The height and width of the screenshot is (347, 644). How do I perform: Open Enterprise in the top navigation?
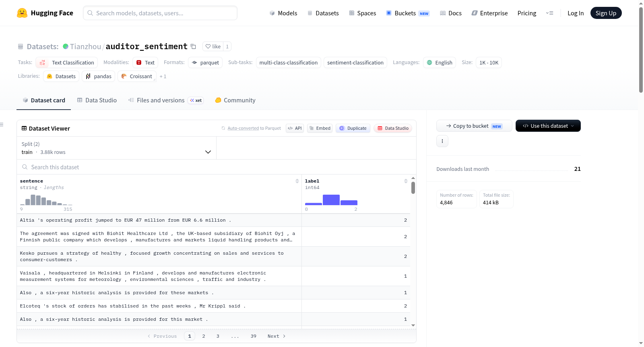[x=489, y=13]
